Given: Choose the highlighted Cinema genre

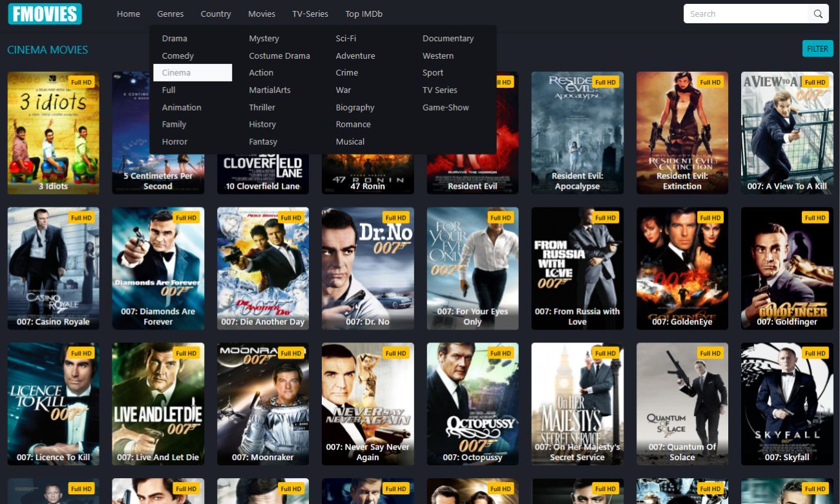Looking at the screenshot, I should point(193,72).
